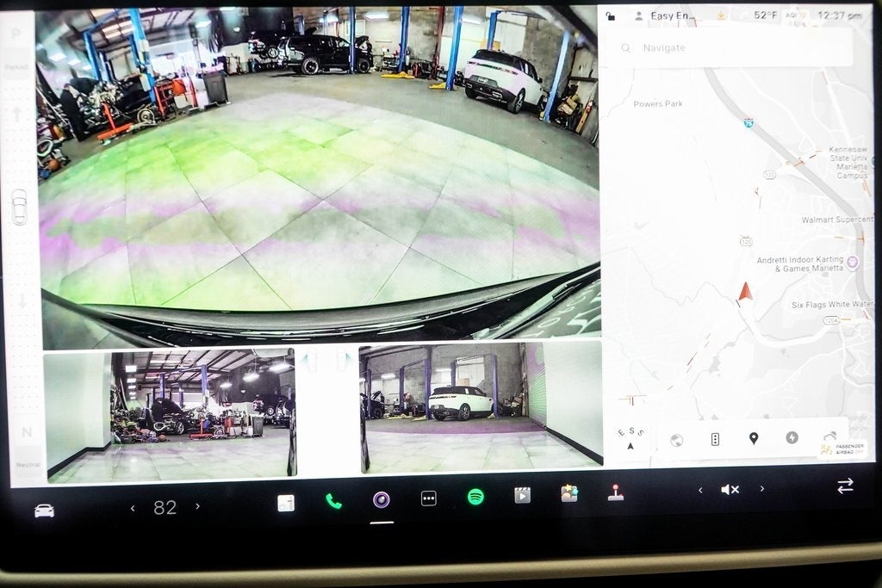The image size is (882, 588).
Task: Toggle satellite globe map view
Action: [x=677, y=440]
